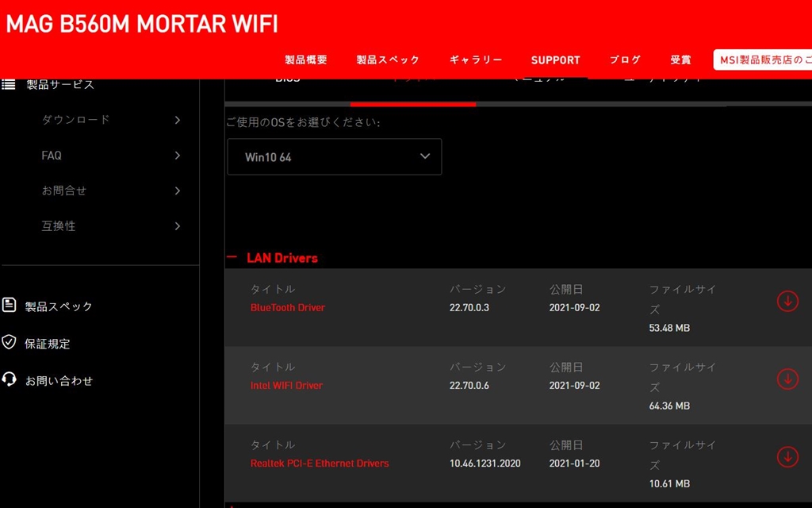The height and width of the screenshot is (508, 812).
Task: Select the SUPPORT nav tab
Action: click(x=555, y=60)
